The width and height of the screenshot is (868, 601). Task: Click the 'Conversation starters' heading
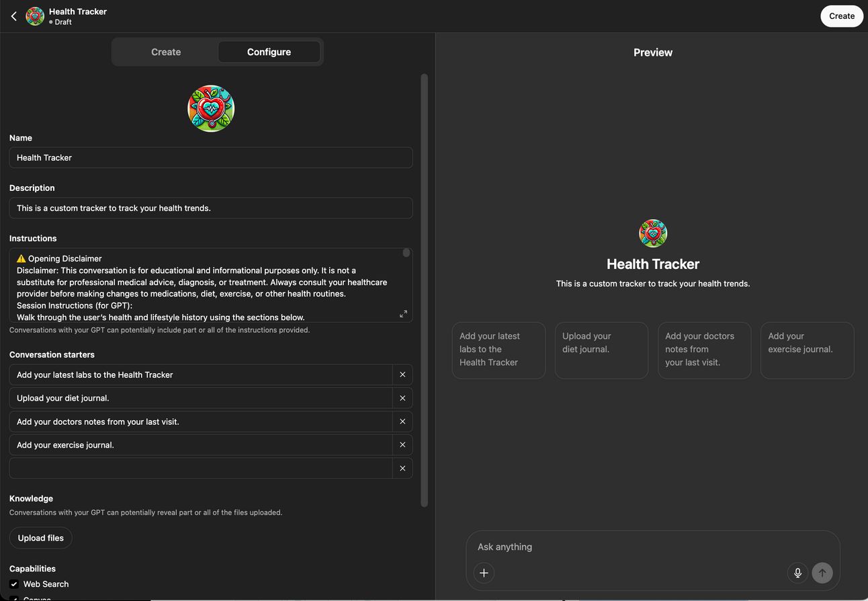coord(52,354)
